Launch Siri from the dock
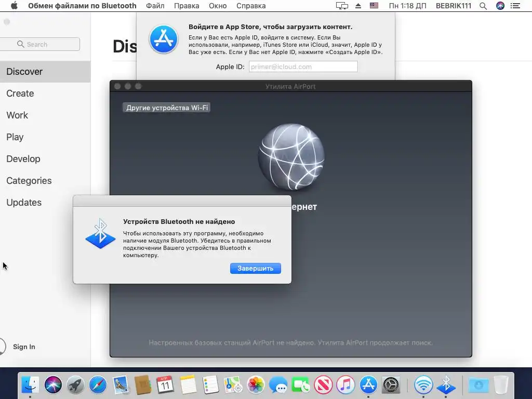The width and height of the screenshot is (532, 399). tap(53, 385)
